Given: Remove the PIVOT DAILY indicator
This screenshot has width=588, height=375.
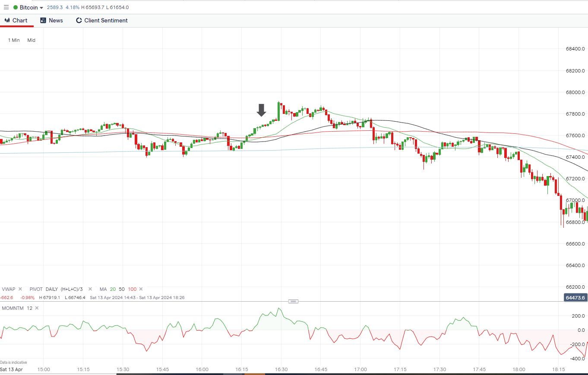Looking at the screenshot, I should pos(90,289).
